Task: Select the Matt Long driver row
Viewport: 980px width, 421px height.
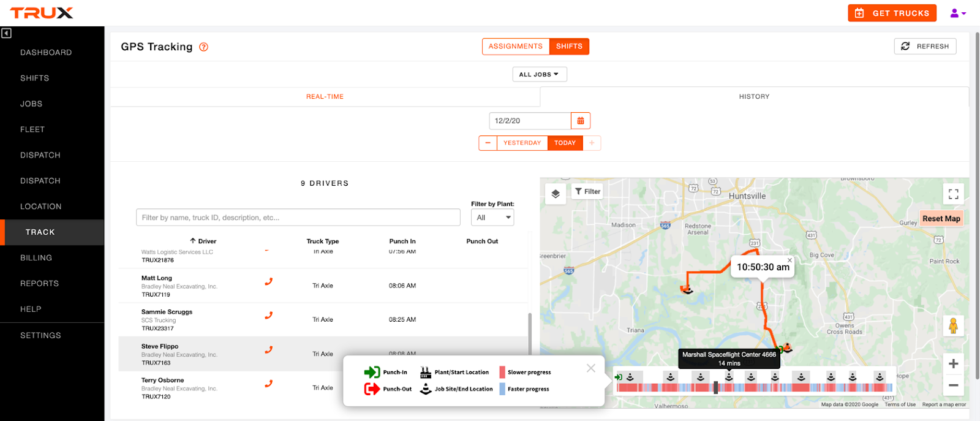Action: click(x=323, y=286)
